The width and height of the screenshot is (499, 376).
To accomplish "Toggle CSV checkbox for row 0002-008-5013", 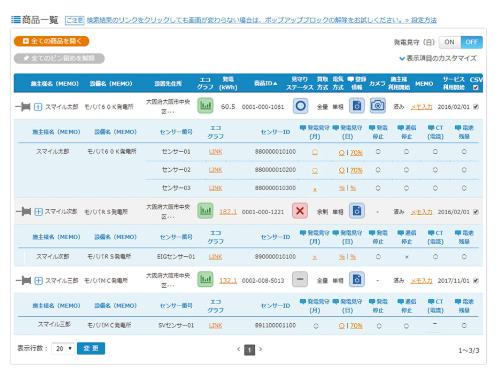I will tap(476, 281).
